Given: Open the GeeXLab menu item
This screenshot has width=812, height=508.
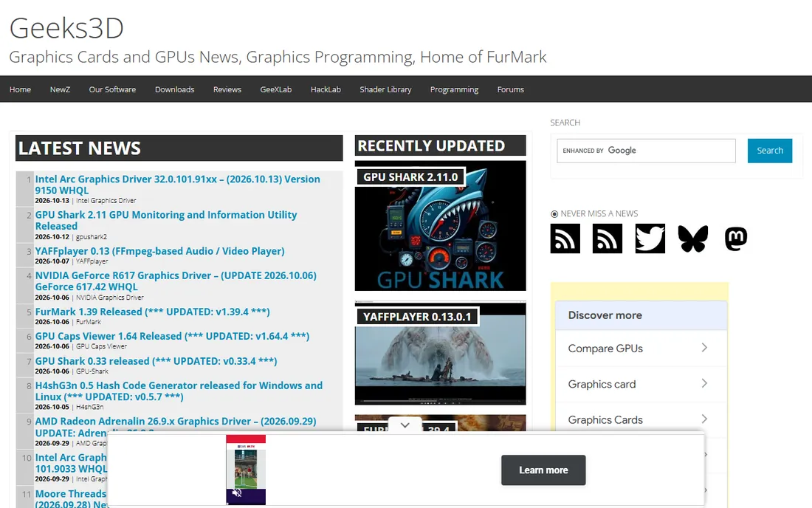Looking at the screenshot, I should pos(276,89).
